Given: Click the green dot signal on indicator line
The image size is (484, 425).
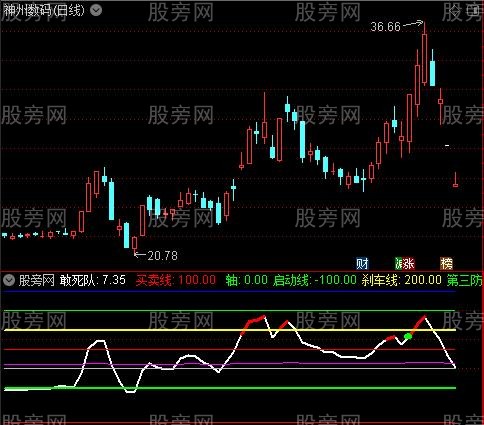Looking at the screenshot, I should click(x=408, y=336).
